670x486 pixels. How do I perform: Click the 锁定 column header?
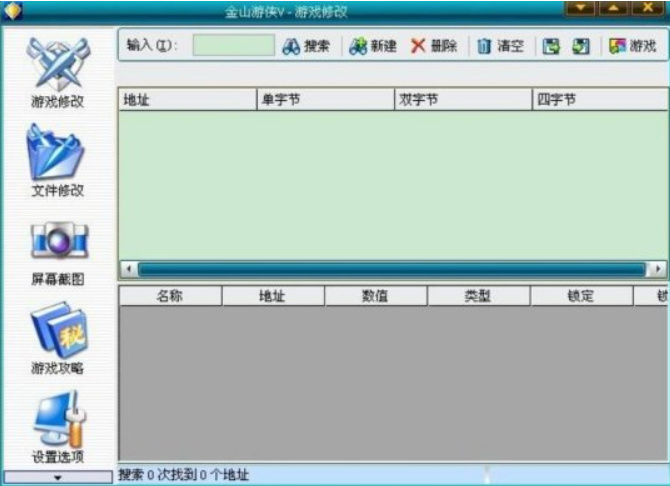(x=581, y=296)
